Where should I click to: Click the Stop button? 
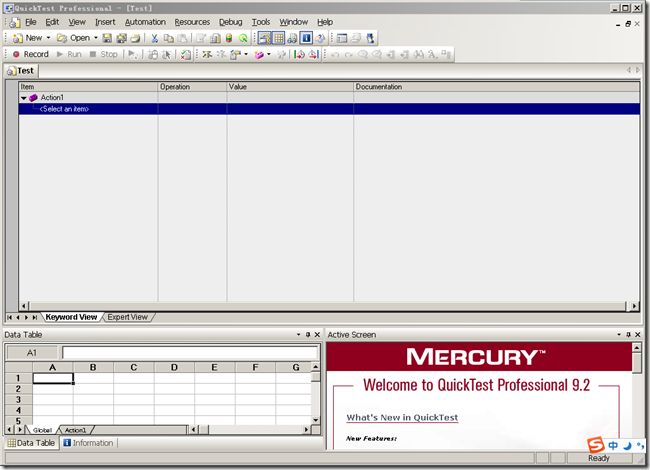click(104, 54)
